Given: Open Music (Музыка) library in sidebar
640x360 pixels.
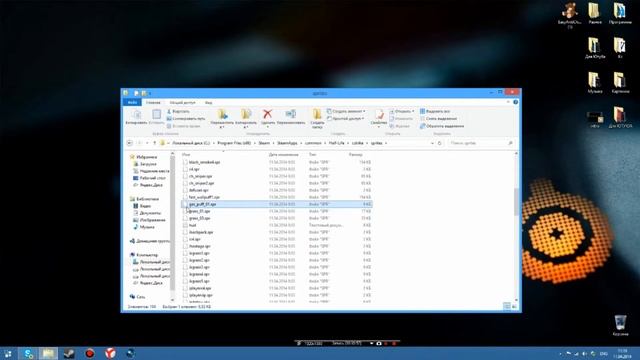Looking at the screenshot, I should 144,227.
